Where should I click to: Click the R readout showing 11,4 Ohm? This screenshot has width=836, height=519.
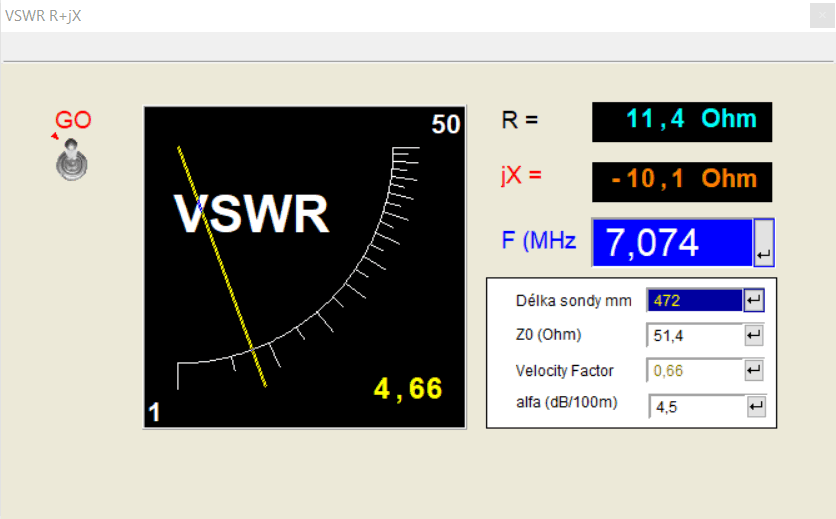[682, 121]
